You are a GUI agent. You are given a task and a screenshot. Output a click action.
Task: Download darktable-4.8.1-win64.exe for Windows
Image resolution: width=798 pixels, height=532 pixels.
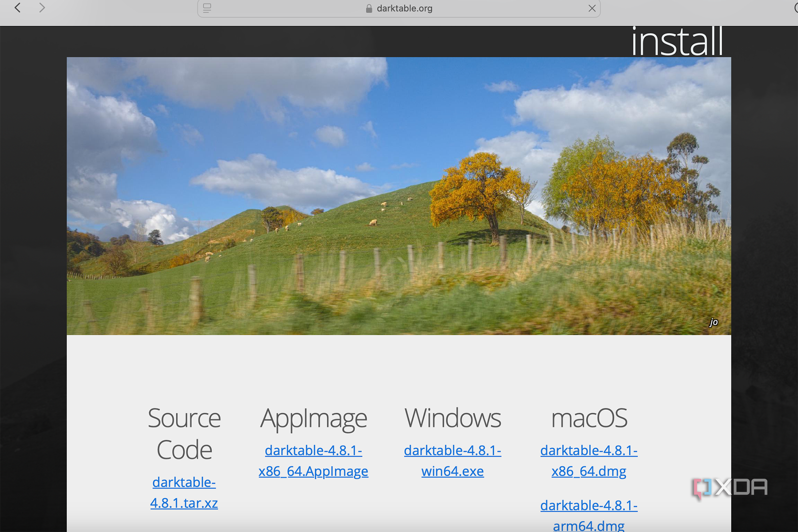pos(453,460)
